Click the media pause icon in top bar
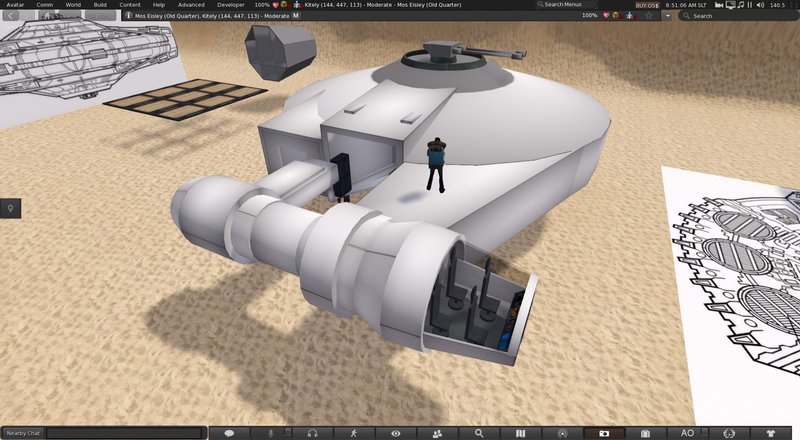 (749, 5)
